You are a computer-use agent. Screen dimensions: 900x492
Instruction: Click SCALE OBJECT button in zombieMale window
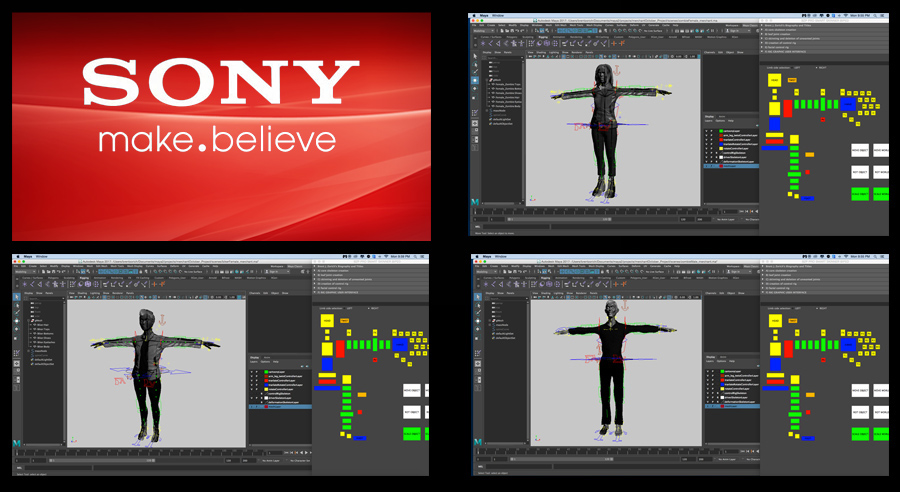pos(860,434)
